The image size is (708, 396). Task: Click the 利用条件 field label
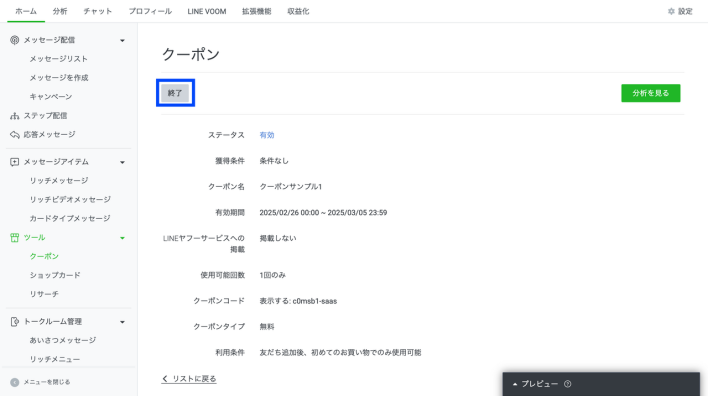[230, 353]
